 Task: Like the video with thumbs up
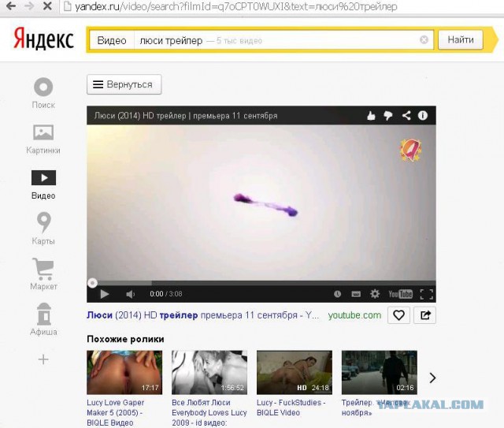(371, 116)
